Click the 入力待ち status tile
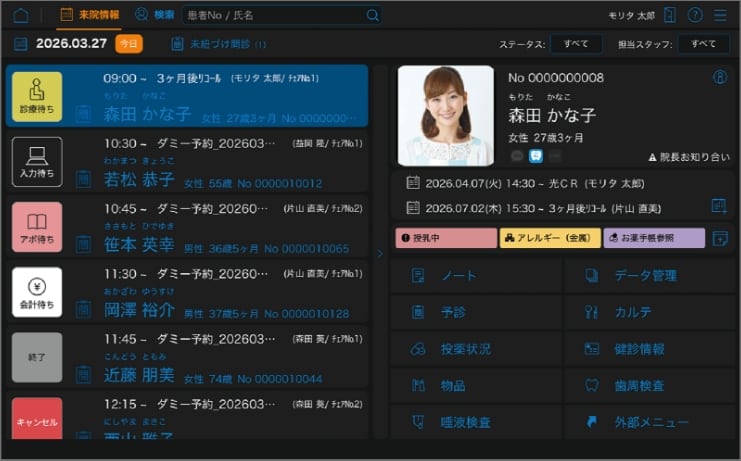 37,162
